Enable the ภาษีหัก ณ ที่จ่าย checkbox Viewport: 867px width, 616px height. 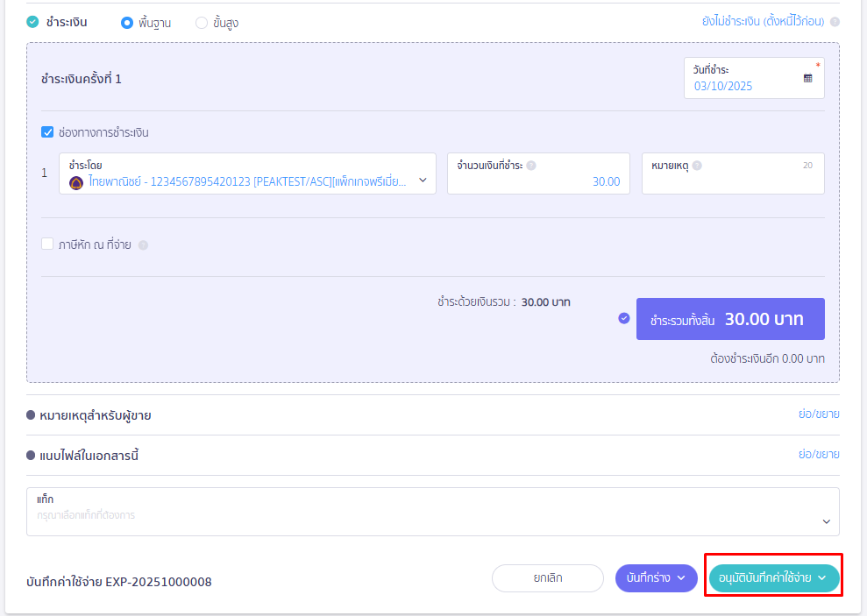point(47,244)
